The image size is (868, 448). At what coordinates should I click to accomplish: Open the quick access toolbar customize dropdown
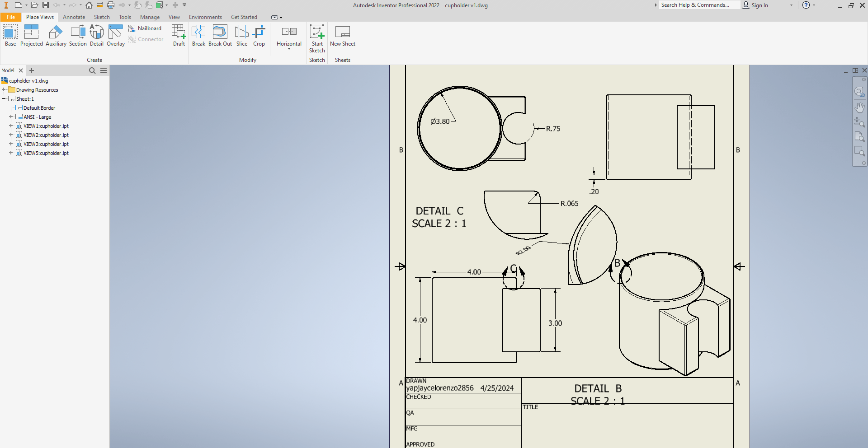point(184,5)
